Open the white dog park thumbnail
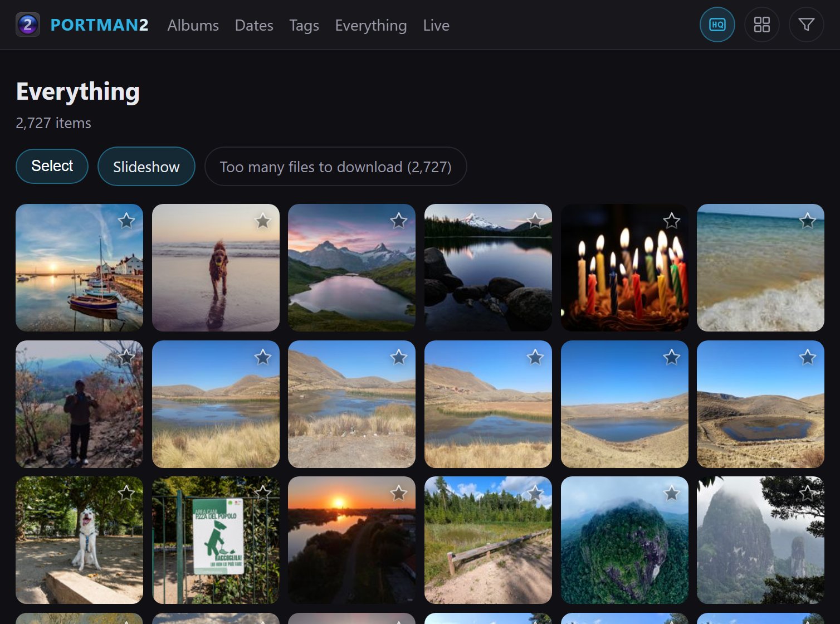Image resolution: width=840 pixels, height=624 pixels. (x=79, y=540)
